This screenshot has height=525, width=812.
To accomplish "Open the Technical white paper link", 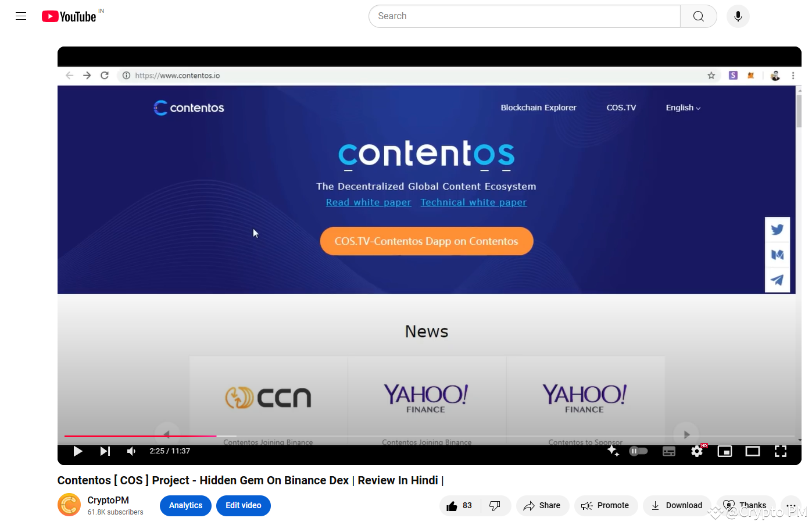I will [474, 202].
